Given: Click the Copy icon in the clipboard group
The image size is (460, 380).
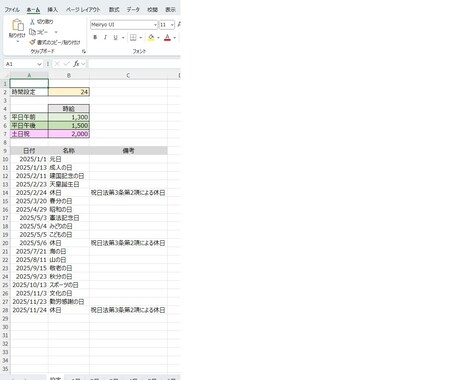Looking at the screenshot, I should [x=32, y=32].
